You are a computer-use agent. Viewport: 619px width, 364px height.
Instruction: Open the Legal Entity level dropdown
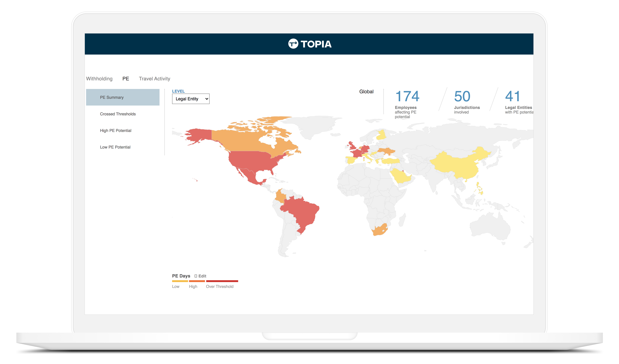[191, 99]
